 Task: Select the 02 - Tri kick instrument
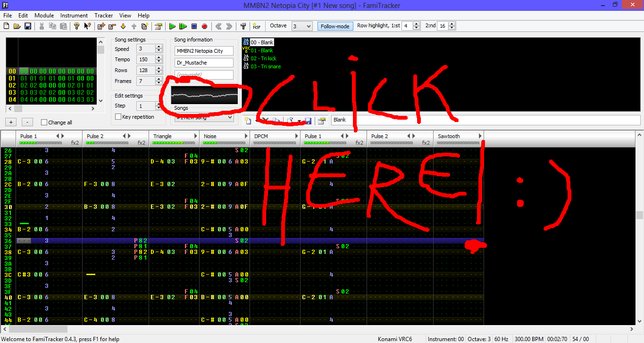point(263,58)
